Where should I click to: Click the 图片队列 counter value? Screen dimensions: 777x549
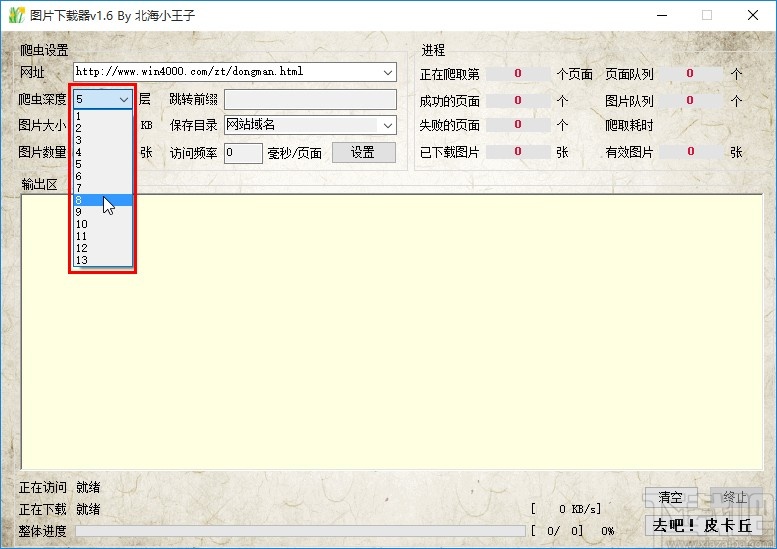coord(690,101)
